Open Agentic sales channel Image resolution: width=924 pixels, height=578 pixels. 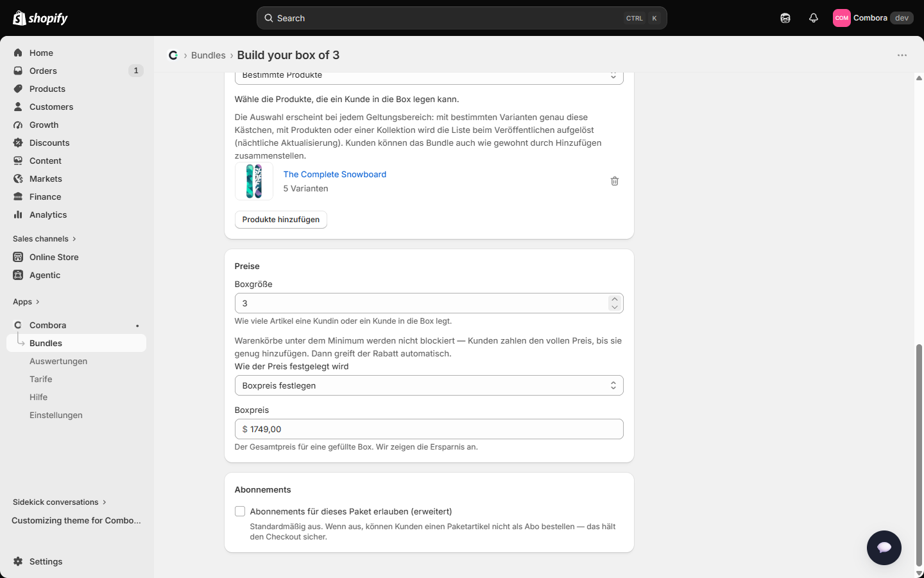point(45,275)
